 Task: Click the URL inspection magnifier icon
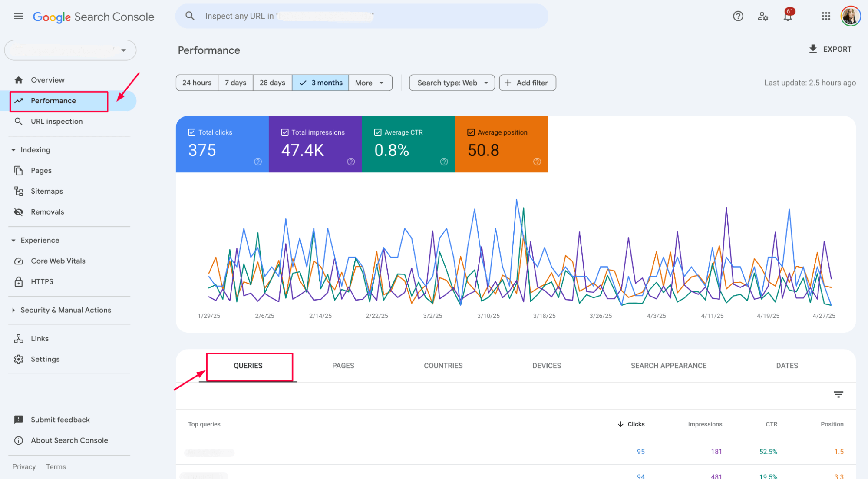pyautogui.click(x=19, y=121)
